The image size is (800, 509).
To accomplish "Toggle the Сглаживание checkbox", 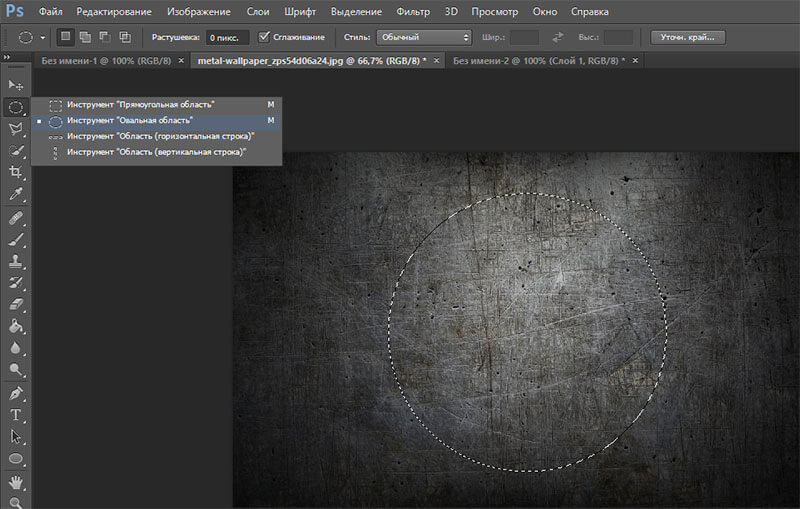I will pyautogui.click(x=264, y=37).
